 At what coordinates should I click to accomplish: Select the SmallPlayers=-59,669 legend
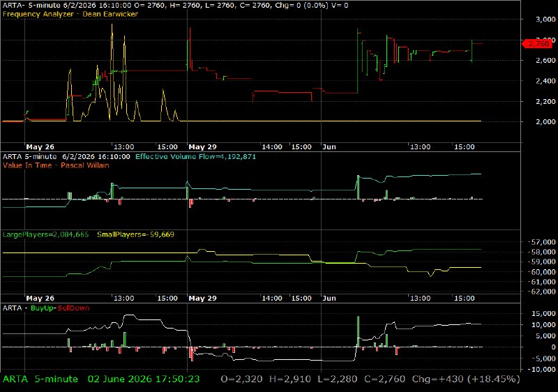(135, 234)
